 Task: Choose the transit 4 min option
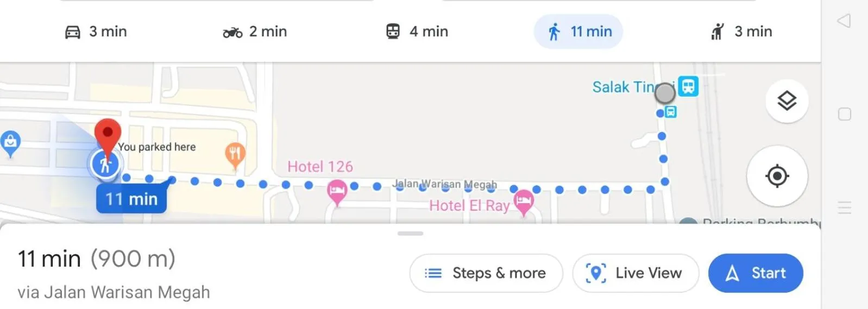pos(417,31)
